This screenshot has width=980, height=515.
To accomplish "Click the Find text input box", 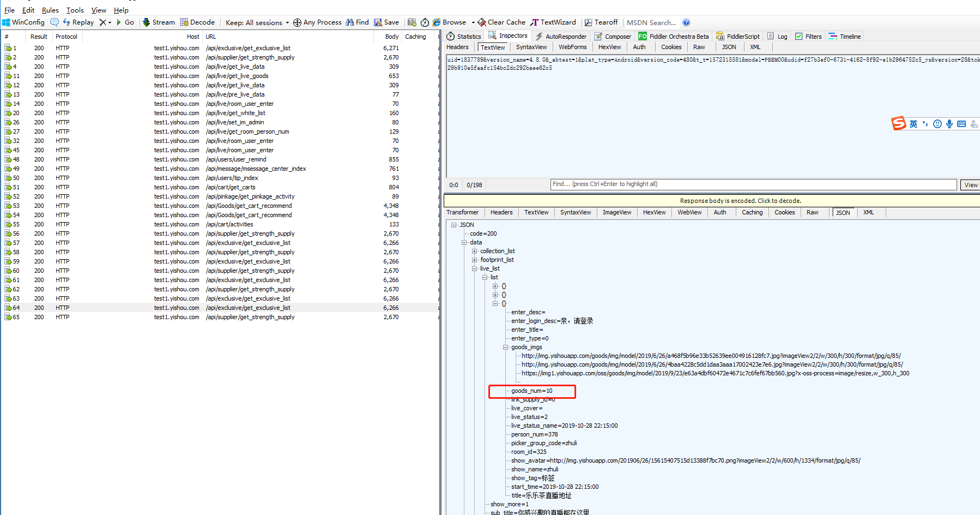I will pos(753,184).
